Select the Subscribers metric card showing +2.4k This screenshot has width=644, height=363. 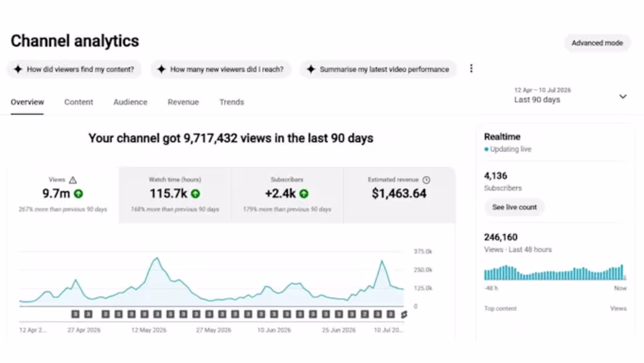pyautogui.click(x=287, y=195)
